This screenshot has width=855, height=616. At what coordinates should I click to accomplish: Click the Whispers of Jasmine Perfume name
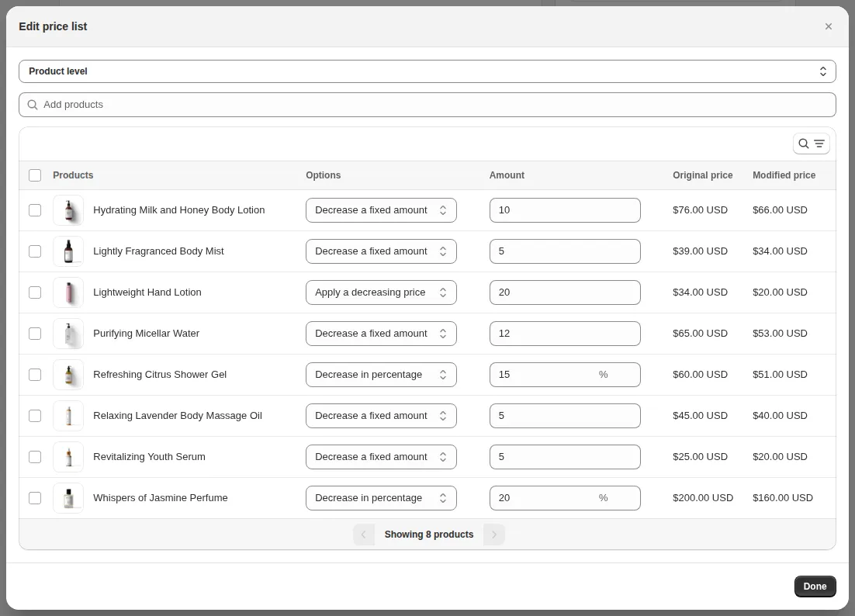pyautogui.click(x=161, y=498)
